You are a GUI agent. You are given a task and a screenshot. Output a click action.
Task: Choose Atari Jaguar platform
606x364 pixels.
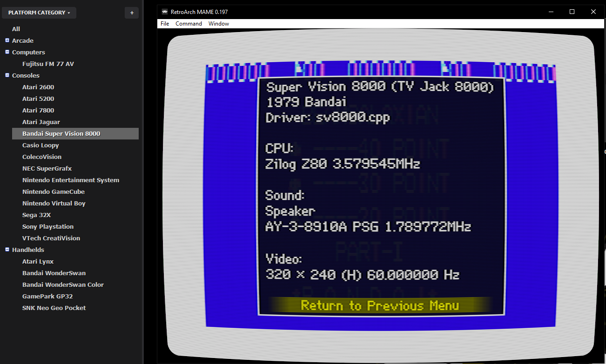(41, 122)
